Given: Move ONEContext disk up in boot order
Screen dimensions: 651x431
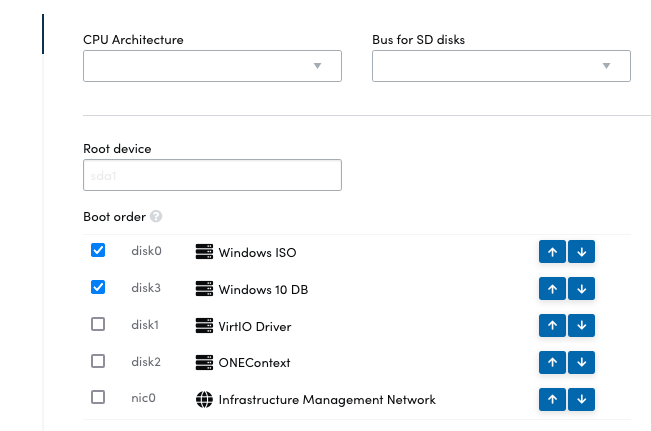Looking at the screenshot, I should tap(552, 362).
